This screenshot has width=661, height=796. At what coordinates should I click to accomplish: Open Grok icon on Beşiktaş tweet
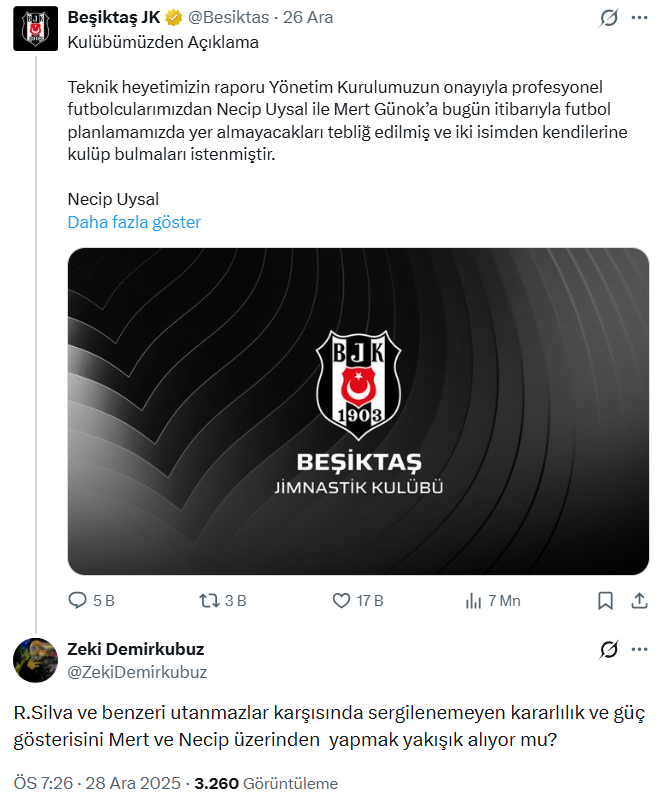click(x=608, y=19)
